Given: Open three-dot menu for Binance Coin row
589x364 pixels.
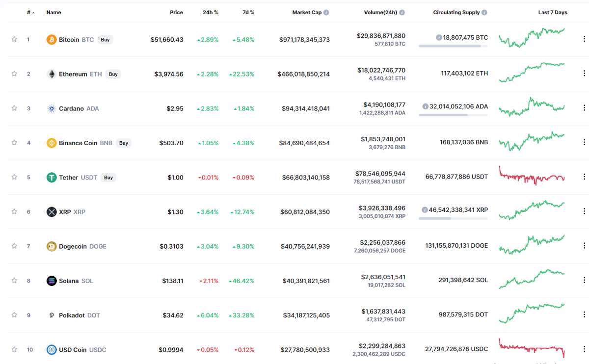Looking at the screenshot, I should tap(584, 142).
